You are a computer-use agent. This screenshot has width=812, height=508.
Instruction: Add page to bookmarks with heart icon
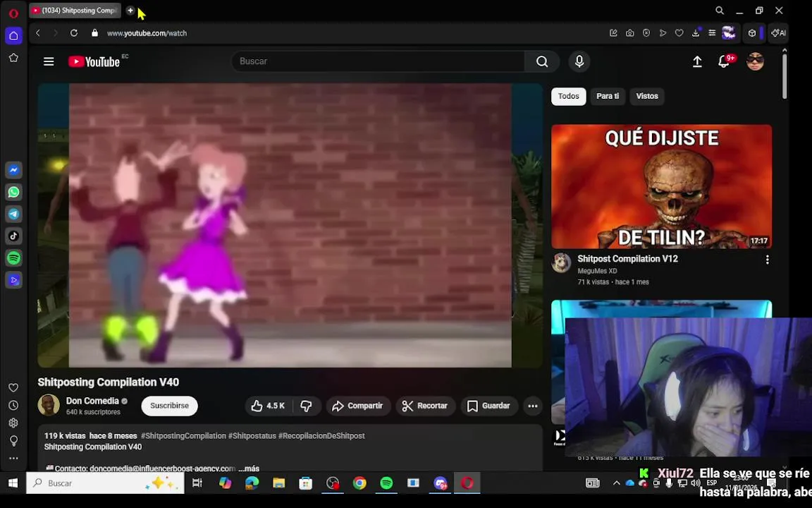679,32
